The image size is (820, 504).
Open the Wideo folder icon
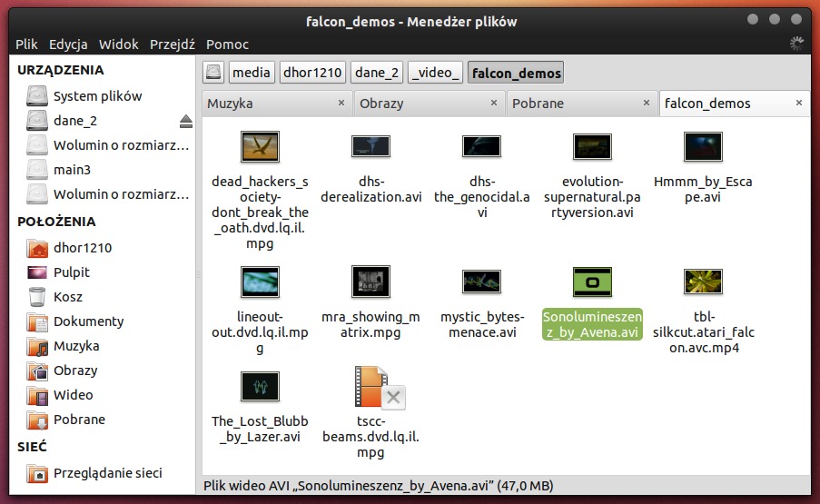tap(37, 395)
